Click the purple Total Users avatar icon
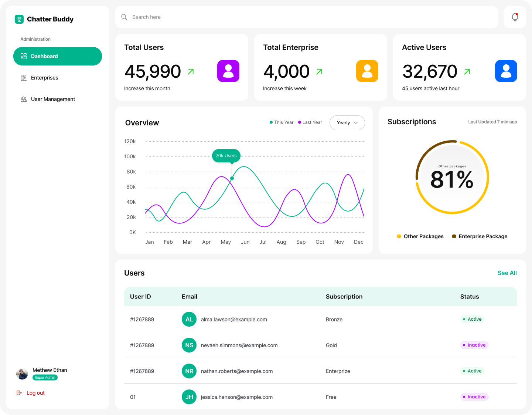The height and width of the screenshot is (415, 532). [228, 71]
